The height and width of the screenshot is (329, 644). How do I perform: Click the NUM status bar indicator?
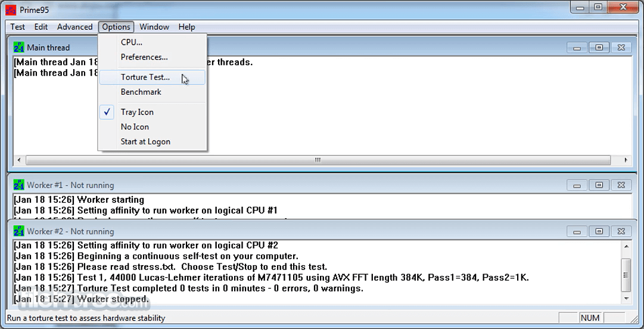(590, 318)
